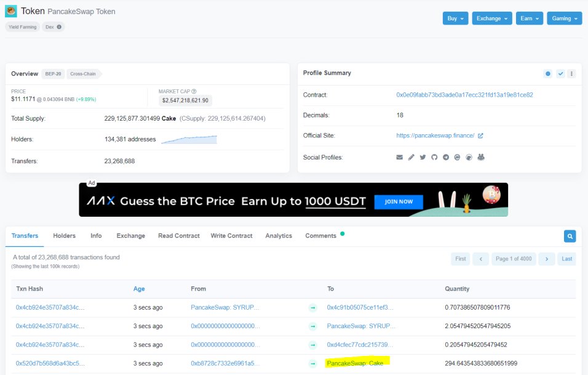
Task: Open PancakeSwap: SYRUP recipient in second row
Action: [x=361, y=326]
